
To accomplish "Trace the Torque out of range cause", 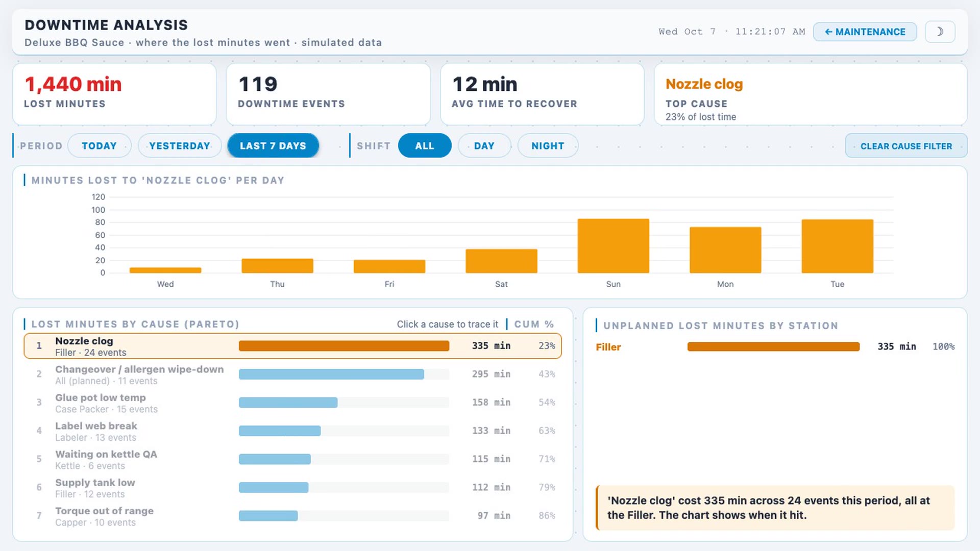I will [292, 516].
